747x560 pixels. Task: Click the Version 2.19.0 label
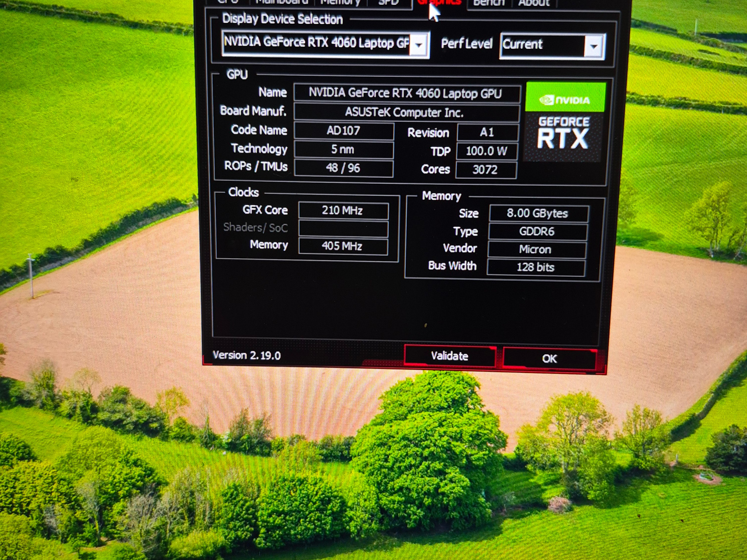point(247,355)
